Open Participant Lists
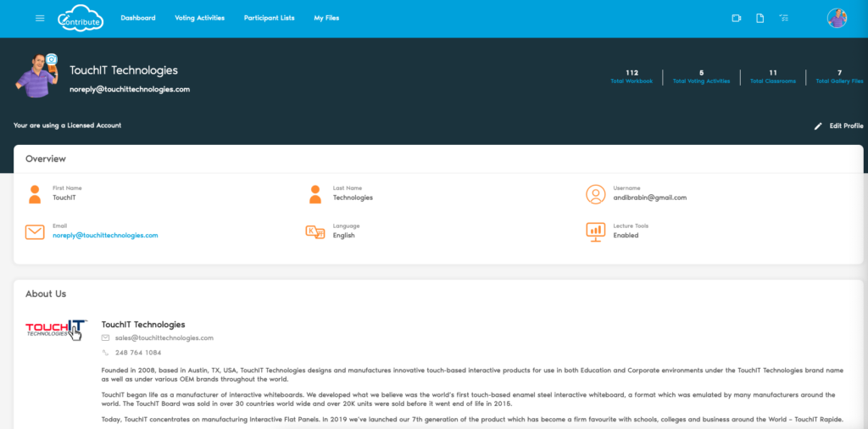 tap(269, 19)
